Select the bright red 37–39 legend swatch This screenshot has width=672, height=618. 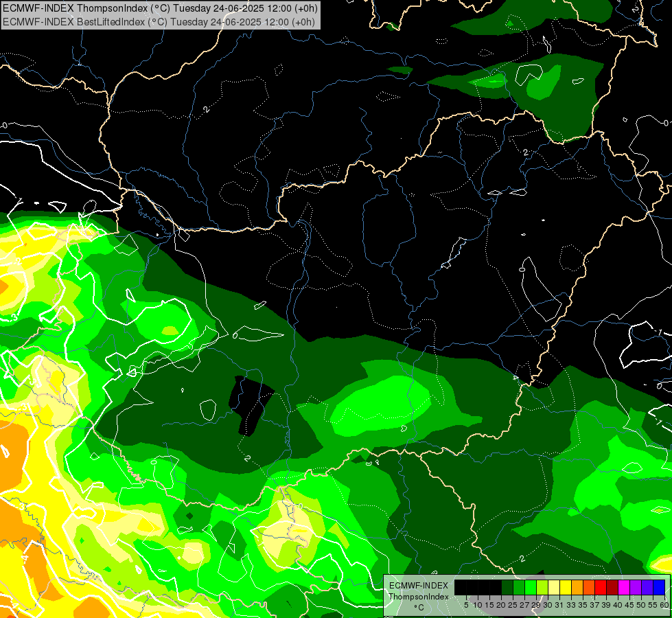[x=601, y=587]
